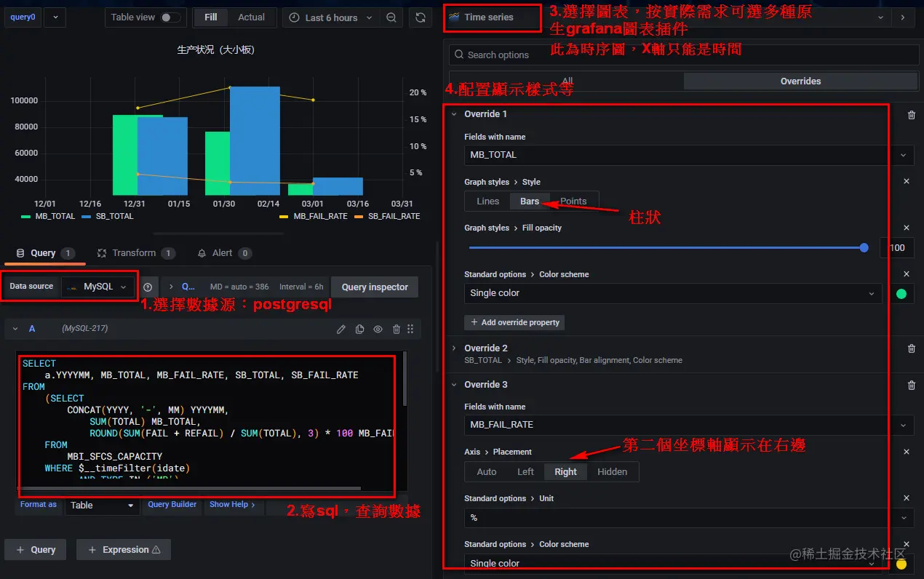
Task: Collapse query A row chevron
Action: point(15,329)
